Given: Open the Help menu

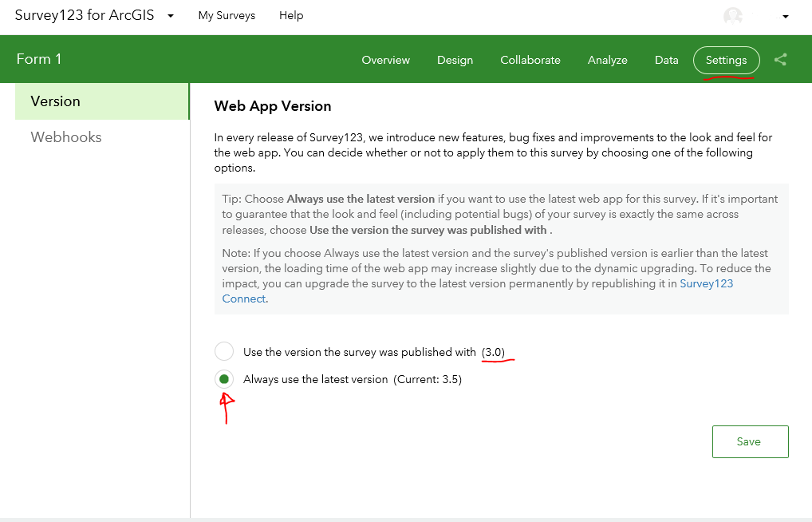Looking at the screenshot, I should (291, 15).
